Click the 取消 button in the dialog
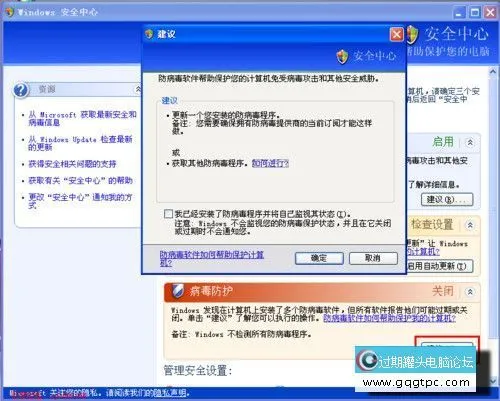 click(x=373, y=258)
